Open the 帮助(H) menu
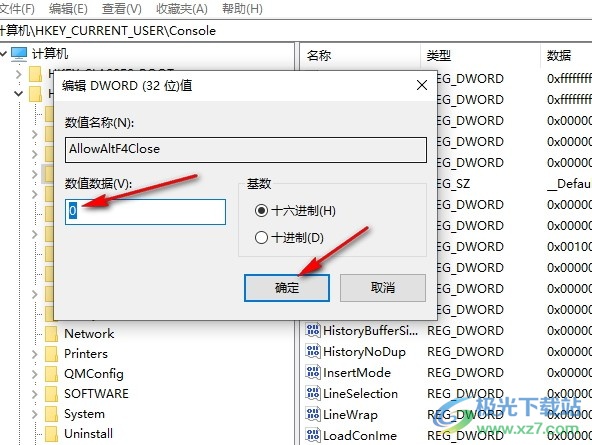The width and height of the screenshot is (592, 445). (242, 8)
